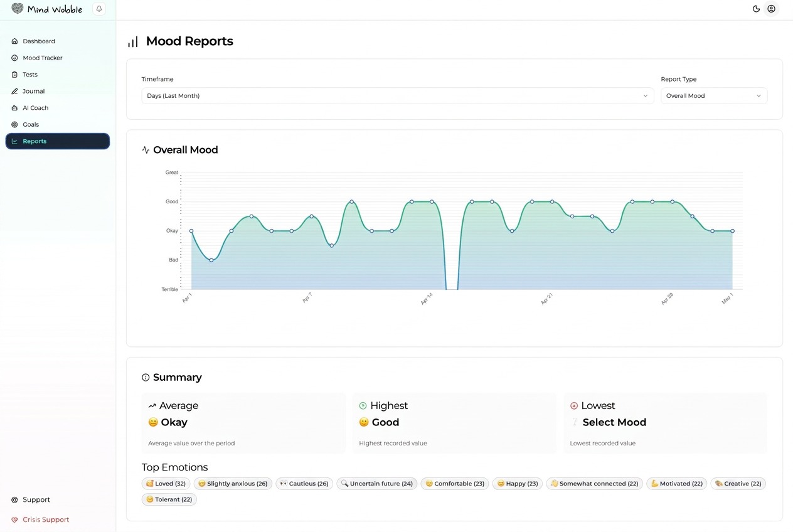The width and height of the screenshot is (793, 532).
Task: Select the Reports sidebar item
Action: (58, 141)
